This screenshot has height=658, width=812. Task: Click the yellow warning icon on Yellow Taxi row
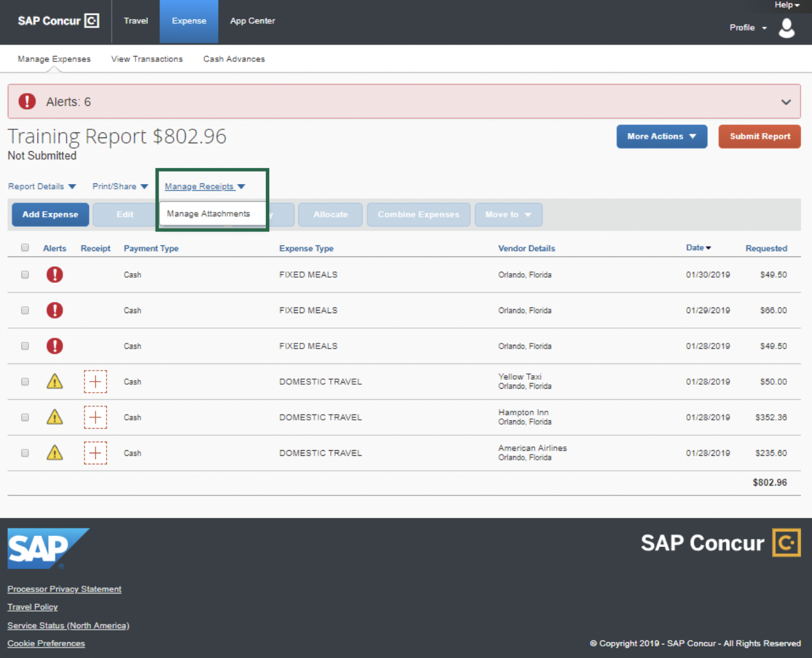tap(55, 382)
